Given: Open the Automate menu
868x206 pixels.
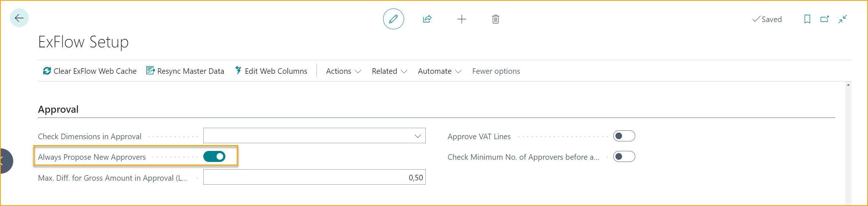Looking at the screenshot, I should (x=439, y=71).
